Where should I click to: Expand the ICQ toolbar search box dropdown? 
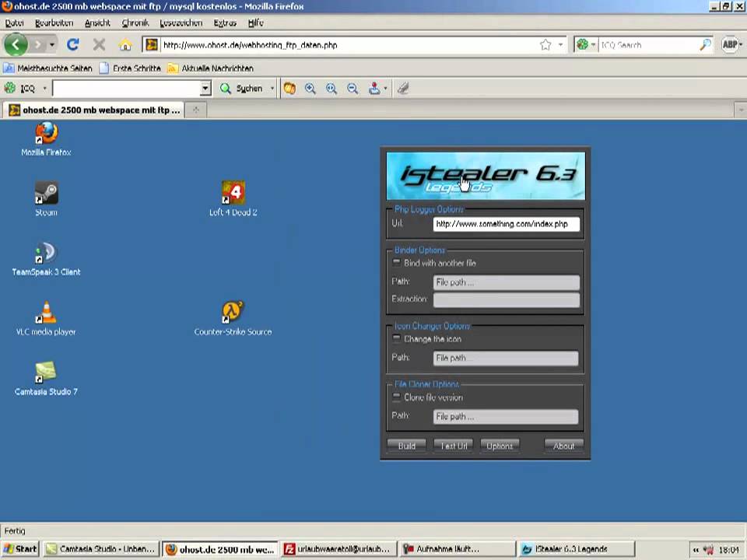click(x=205, y=88)
